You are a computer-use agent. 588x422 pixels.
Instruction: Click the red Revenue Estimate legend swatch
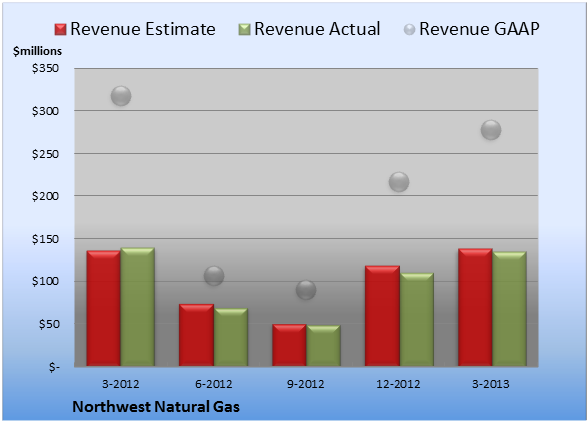tap(60, 30)
